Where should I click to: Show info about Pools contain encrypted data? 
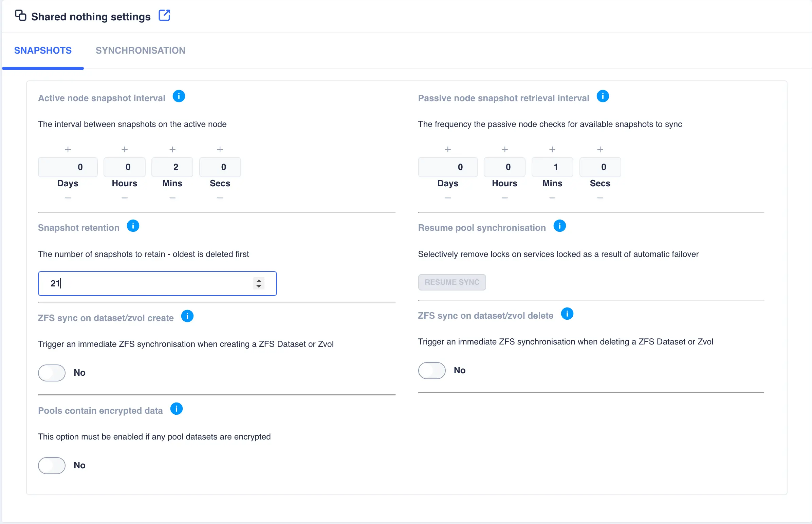click(176, 409)
